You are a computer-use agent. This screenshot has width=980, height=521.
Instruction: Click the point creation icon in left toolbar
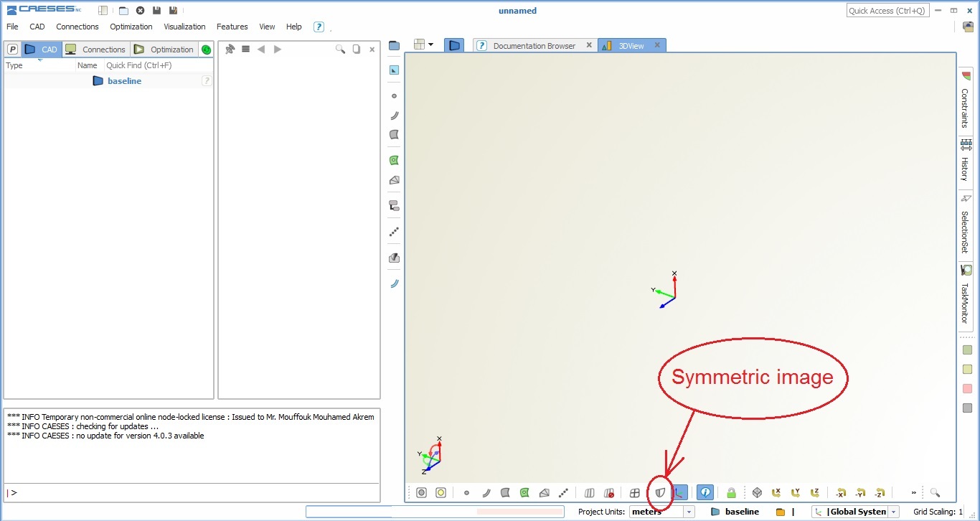click(394, 95)
